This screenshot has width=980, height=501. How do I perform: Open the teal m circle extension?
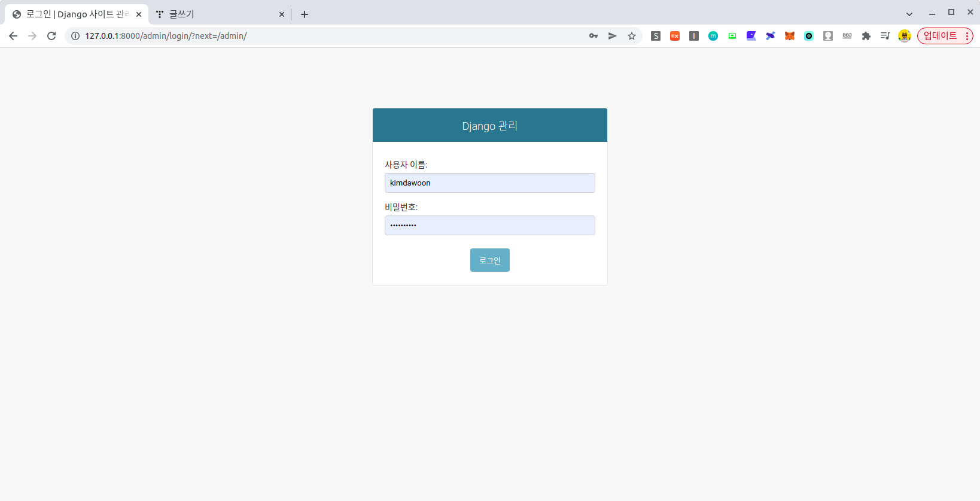point(713,36)
